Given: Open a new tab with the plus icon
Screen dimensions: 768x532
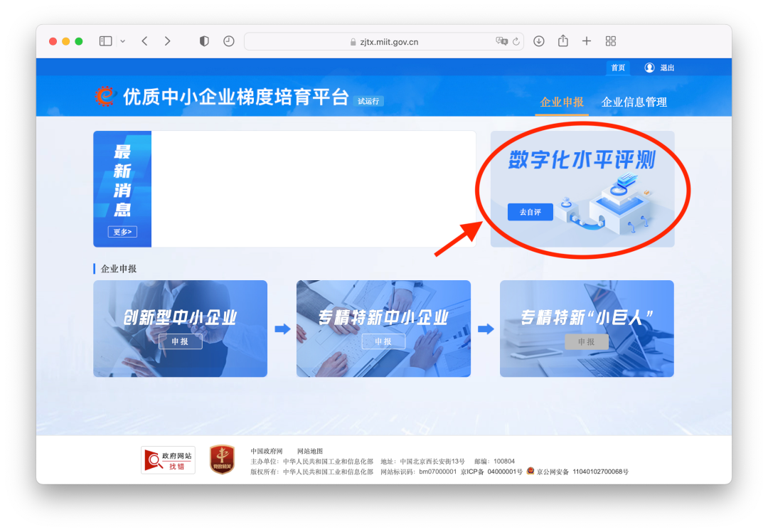Looking at the screenshot, I should pos(587,41).
